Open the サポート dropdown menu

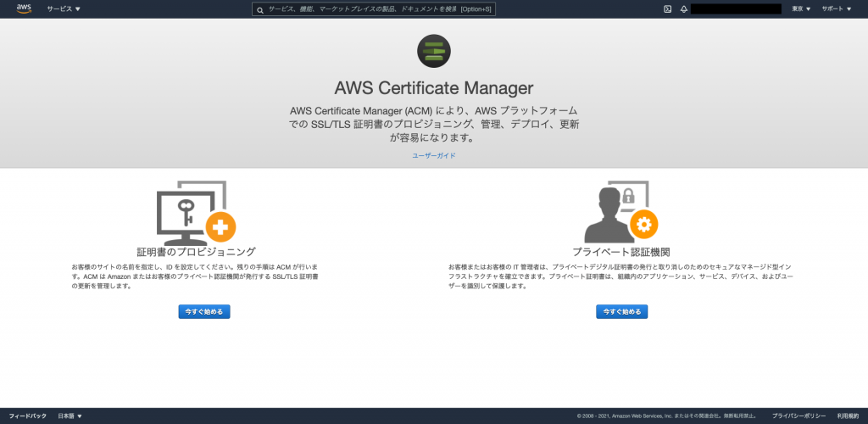pyautogui.click(x=837, y=8)
